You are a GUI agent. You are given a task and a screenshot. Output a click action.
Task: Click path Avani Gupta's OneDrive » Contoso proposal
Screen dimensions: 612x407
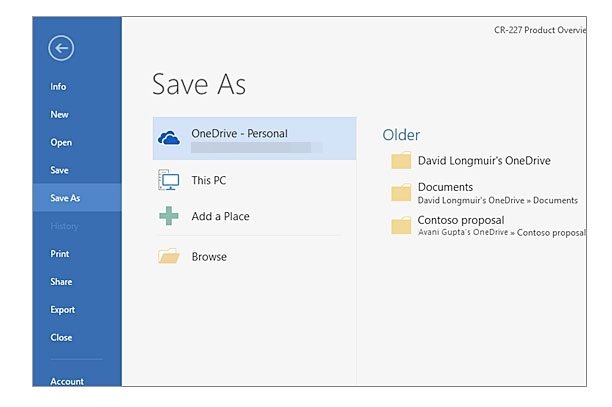coord(502,233)
